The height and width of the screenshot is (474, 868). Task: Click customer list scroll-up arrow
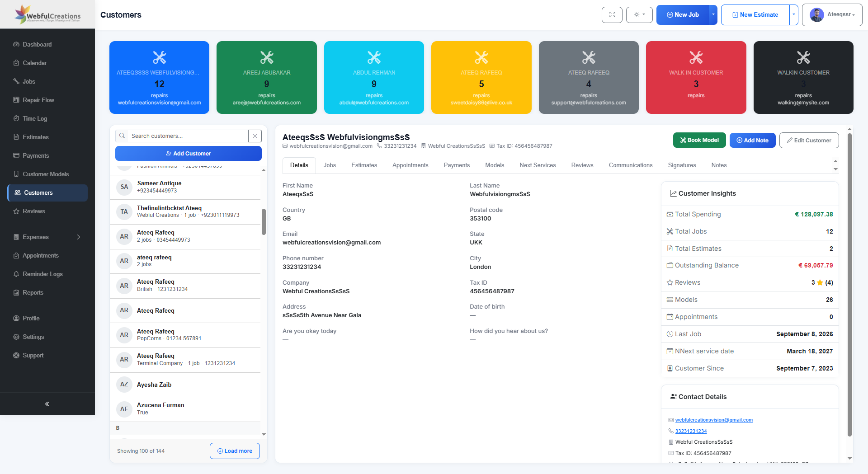tap(264, 170)
